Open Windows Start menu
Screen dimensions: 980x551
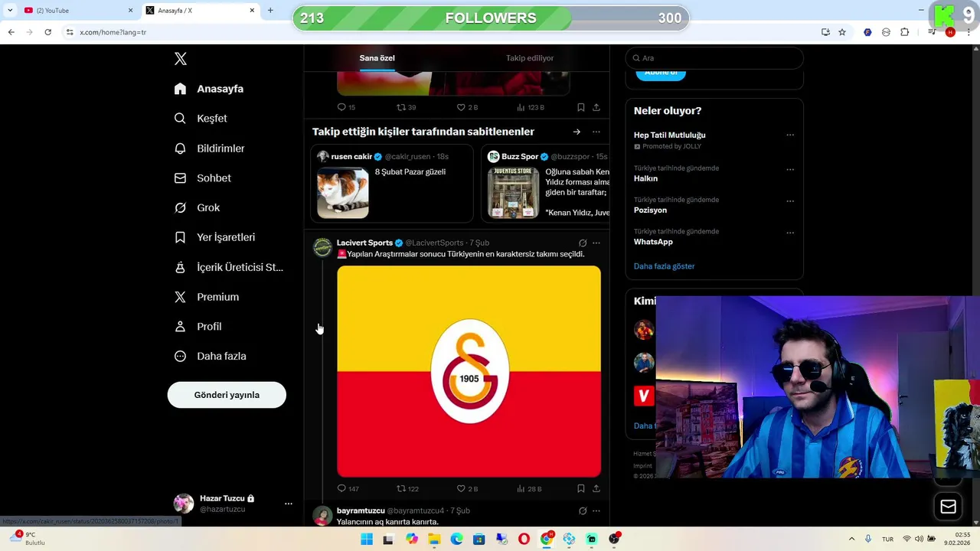[x=367, y=540]
